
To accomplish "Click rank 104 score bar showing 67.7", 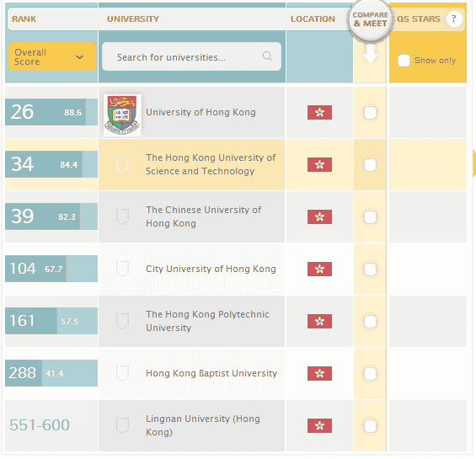I will pos(51,269).
